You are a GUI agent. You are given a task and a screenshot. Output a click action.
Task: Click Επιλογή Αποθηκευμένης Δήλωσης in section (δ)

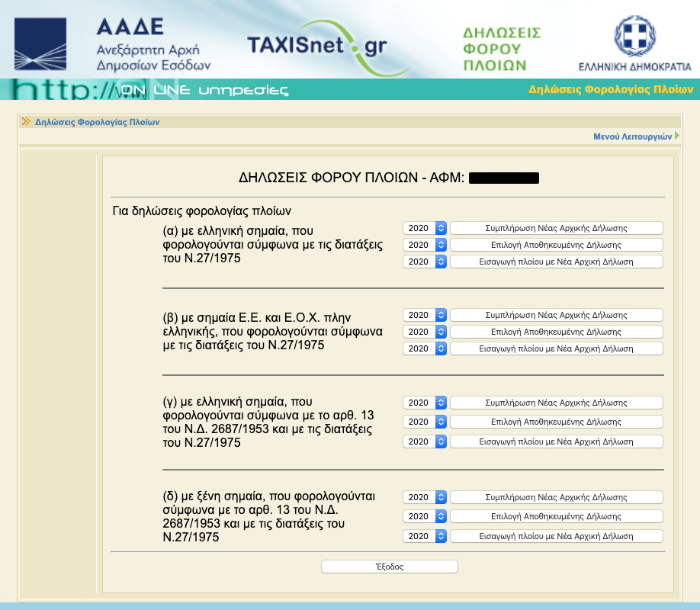[556, 517]
